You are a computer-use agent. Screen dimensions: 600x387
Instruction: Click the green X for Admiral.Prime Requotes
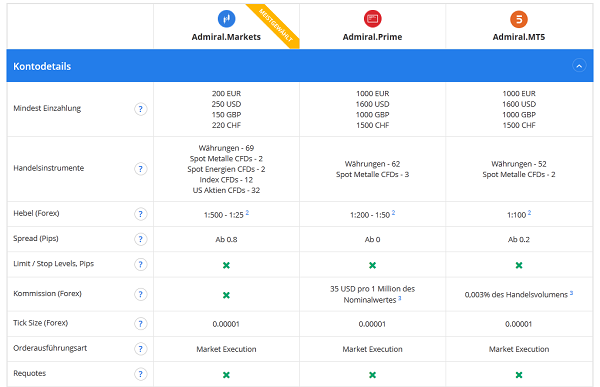point(372,375)
